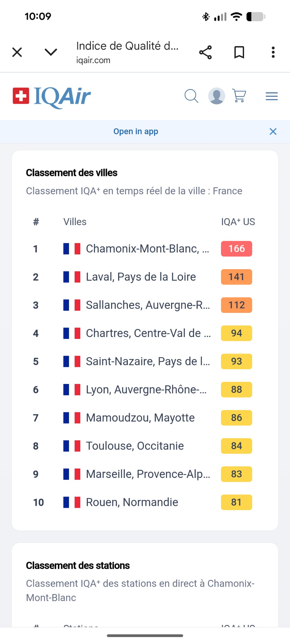Click the 112 orange AQI badge
This screenshot has height=644, width=290.
tap(236, 305)
